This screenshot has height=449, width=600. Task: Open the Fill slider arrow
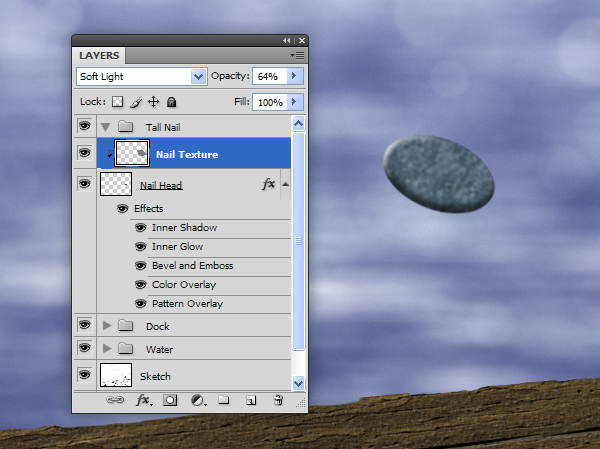(294, 102)
